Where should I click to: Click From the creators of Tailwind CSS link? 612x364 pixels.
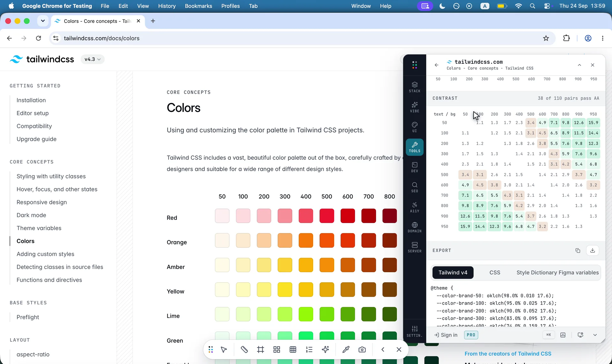(508, 354)
